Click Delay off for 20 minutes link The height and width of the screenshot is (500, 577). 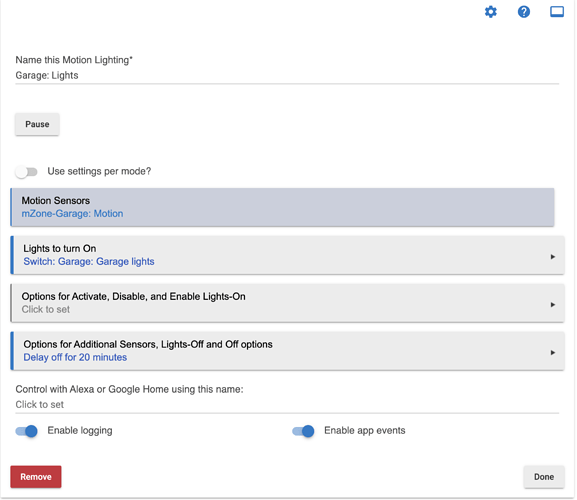click(x=75, y=357)
